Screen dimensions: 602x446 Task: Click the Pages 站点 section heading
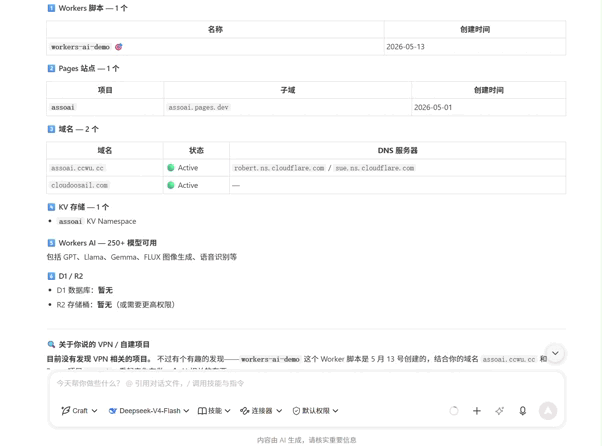(x=84, y=68)
